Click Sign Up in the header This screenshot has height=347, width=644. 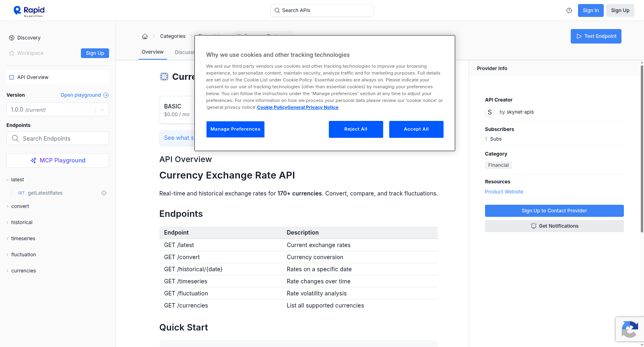[x=620, y=10]
